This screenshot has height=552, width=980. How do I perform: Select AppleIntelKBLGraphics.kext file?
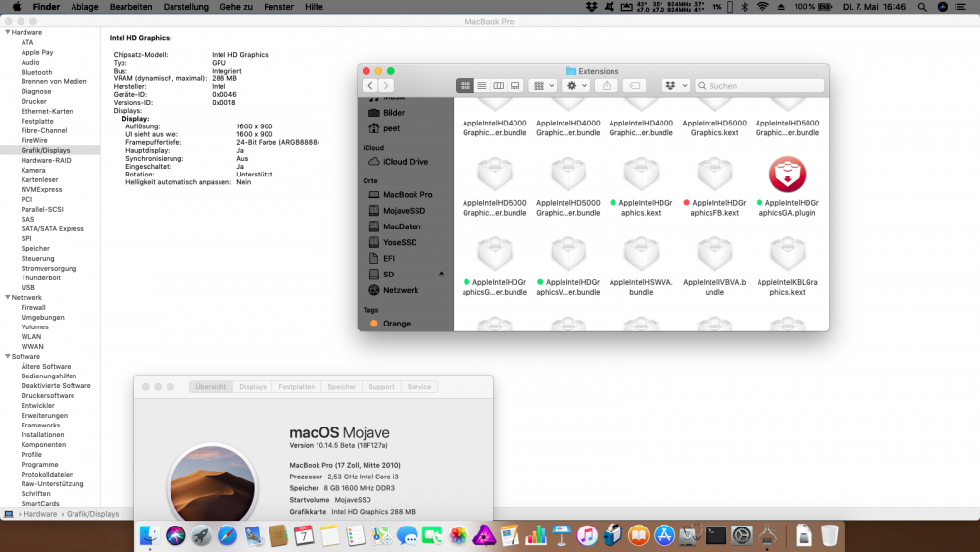point(787,254)
